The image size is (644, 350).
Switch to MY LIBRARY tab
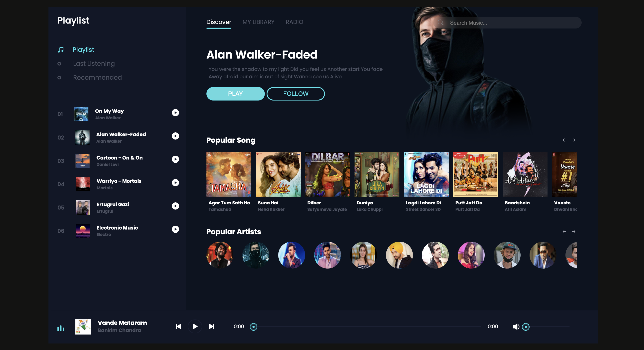(258, 22)
